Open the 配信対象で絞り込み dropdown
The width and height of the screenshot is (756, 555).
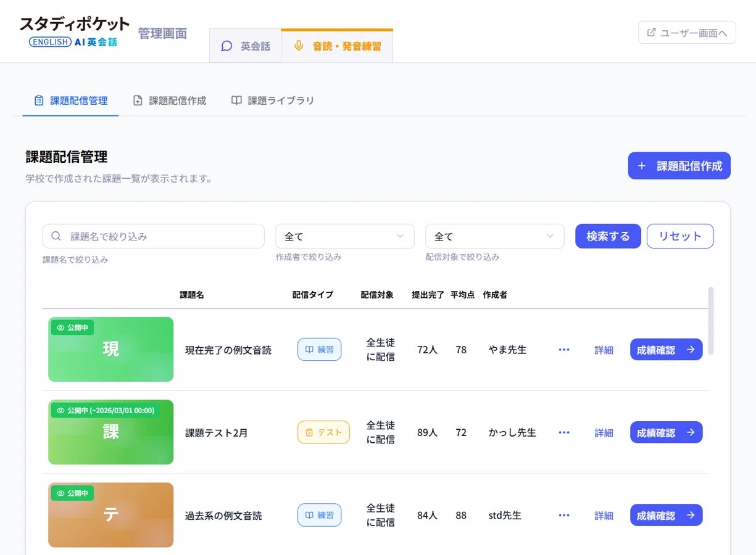pos(494,236)
